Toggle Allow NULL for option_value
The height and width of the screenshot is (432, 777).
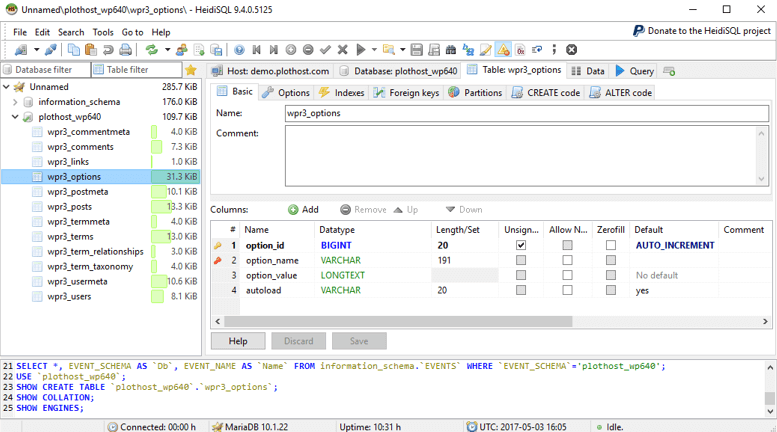pos(567,275)
